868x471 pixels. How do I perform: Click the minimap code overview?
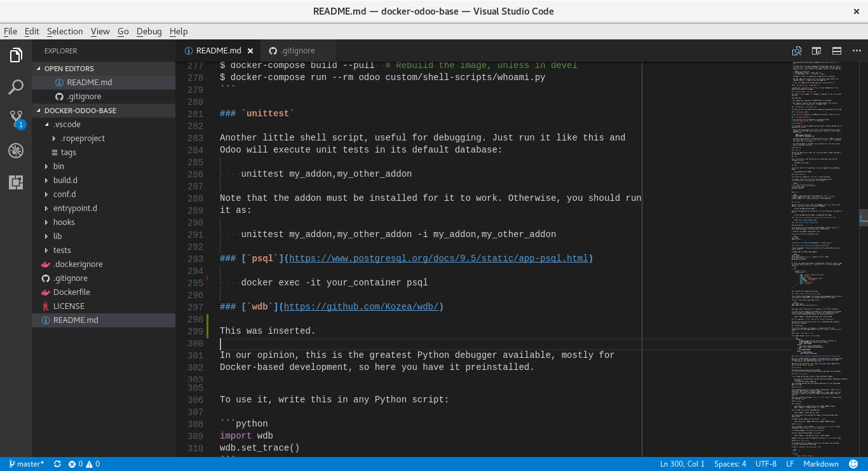pyautogui.click(x=825, y=259)
